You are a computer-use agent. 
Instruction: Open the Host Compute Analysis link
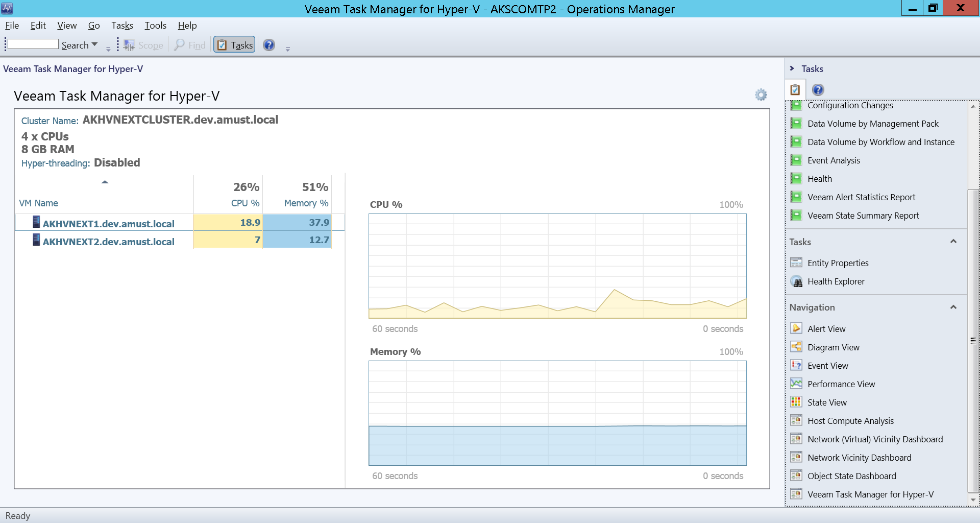[850, 421]
